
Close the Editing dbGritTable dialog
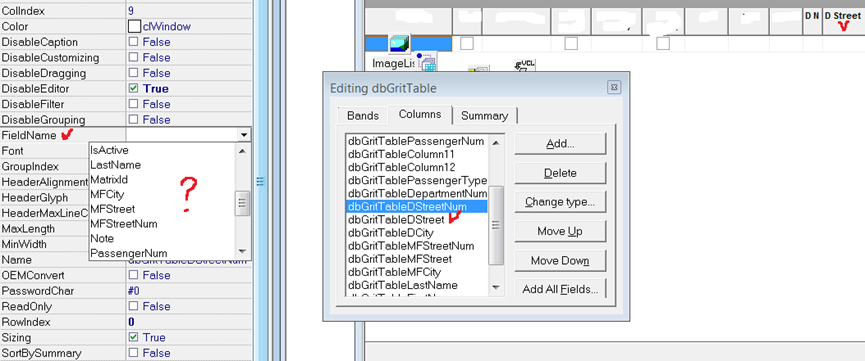click(x=614, y=88)
